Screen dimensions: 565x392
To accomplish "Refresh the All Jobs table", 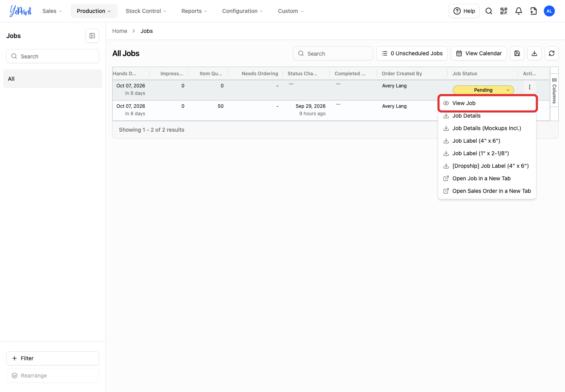I will 552,53.
